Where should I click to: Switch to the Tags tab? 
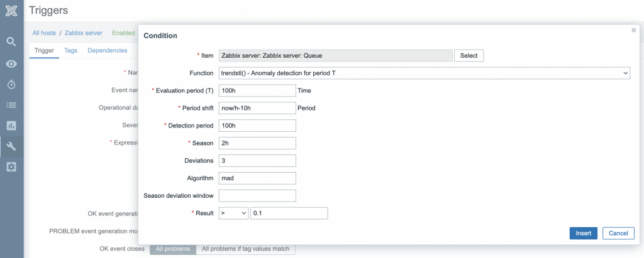click(70, 50)
